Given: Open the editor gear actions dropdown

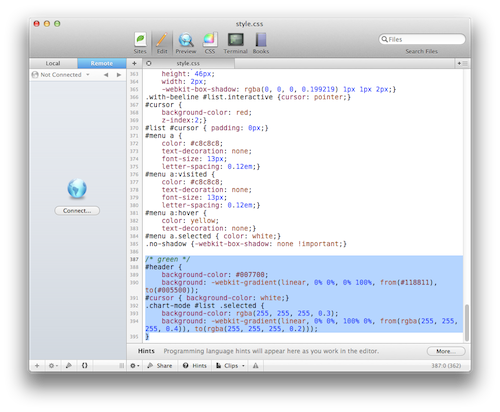Looking at the screenshot, I should 135,366.
